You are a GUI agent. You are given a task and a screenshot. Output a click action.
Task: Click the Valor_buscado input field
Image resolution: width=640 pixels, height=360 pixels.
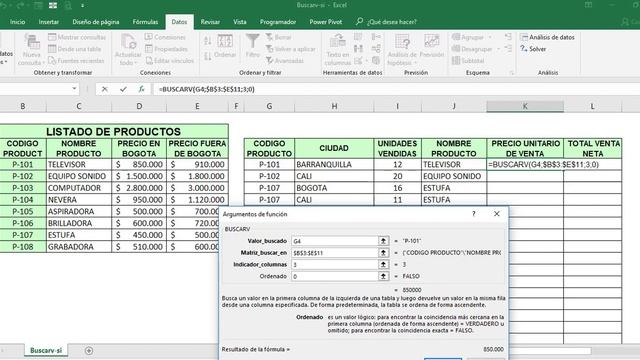pos(335,241)
